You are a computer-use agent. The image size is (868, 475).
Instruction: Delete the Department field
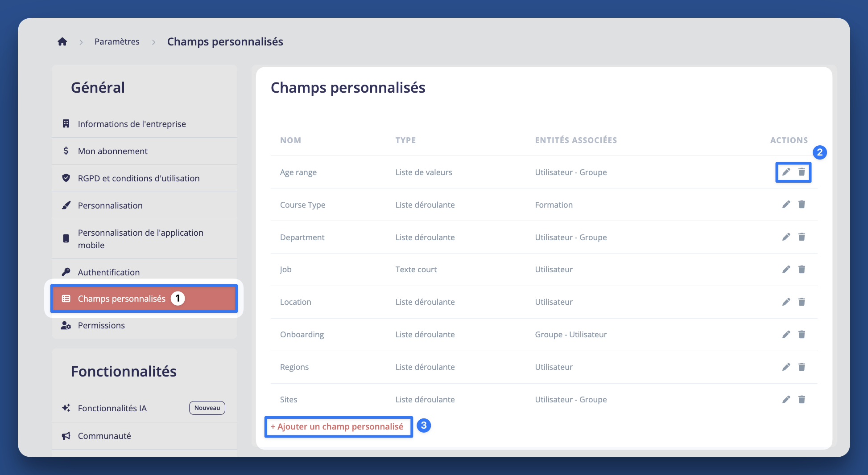802,237
